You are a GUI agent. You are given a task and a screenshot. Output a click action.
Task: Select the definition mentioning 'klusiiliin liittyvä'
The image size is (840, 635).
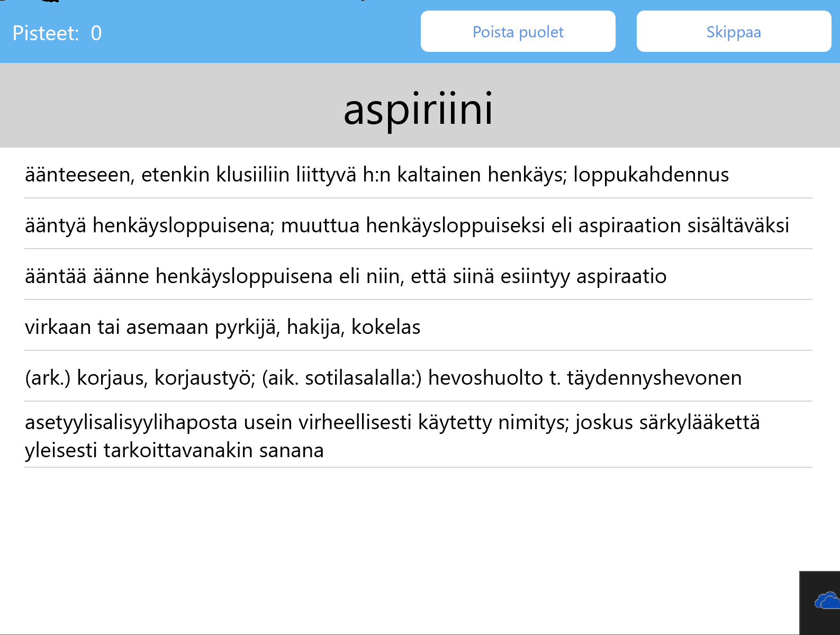(x=376, y=175)
